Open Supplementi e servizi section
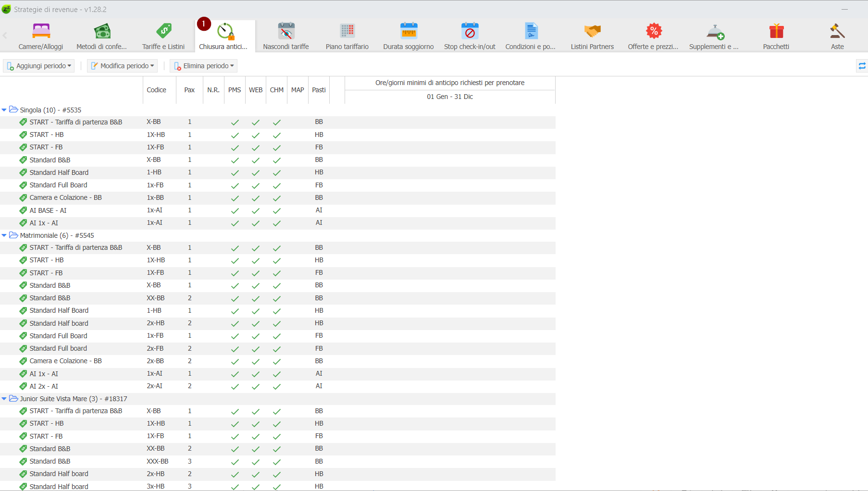The width and height of the screenshot is (868, 491). (x=714, y=37)
